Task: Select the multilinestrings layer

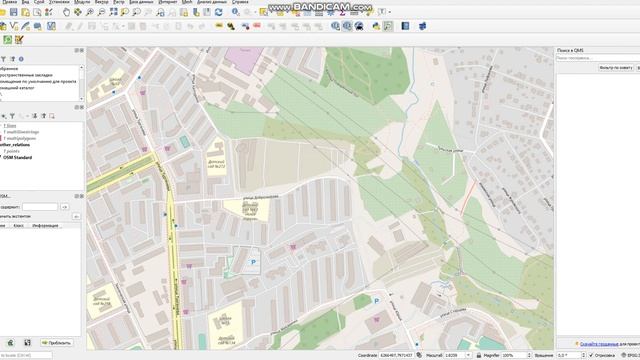Action: (x=21, y=132)
